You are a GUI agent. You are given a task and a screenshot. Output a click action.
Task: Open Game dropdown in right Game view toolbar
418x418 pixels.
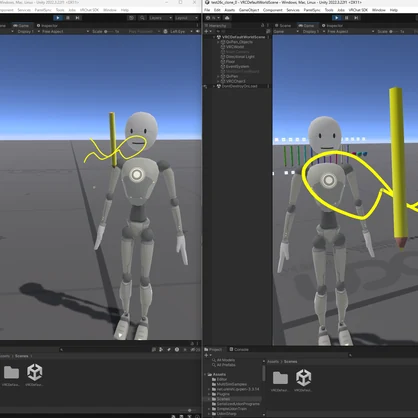pos(286,31)
